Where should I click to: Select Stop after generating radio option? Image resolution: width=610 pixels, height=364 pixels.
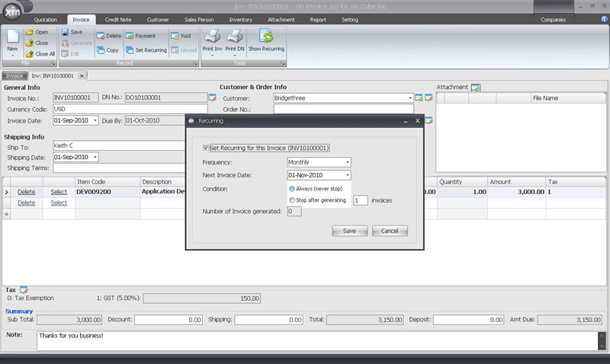292,200
